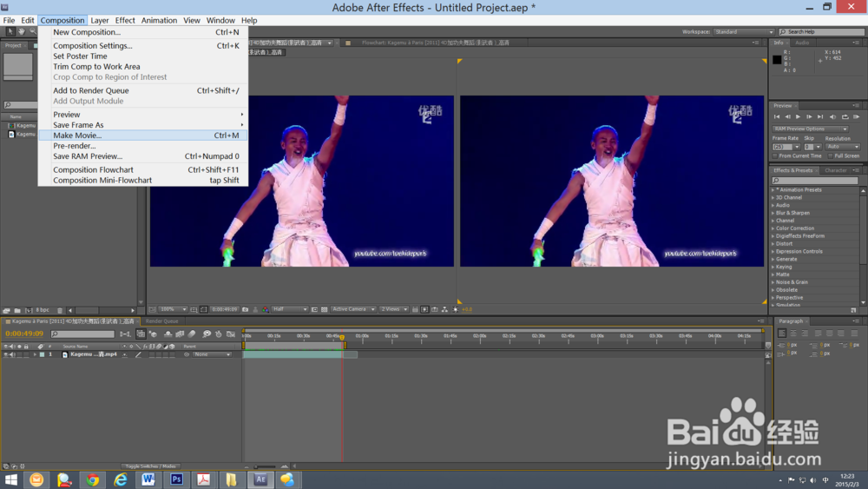This screenshot has width=868, height=489.
Task: Open the Layer menu
Action: (100, 21)
